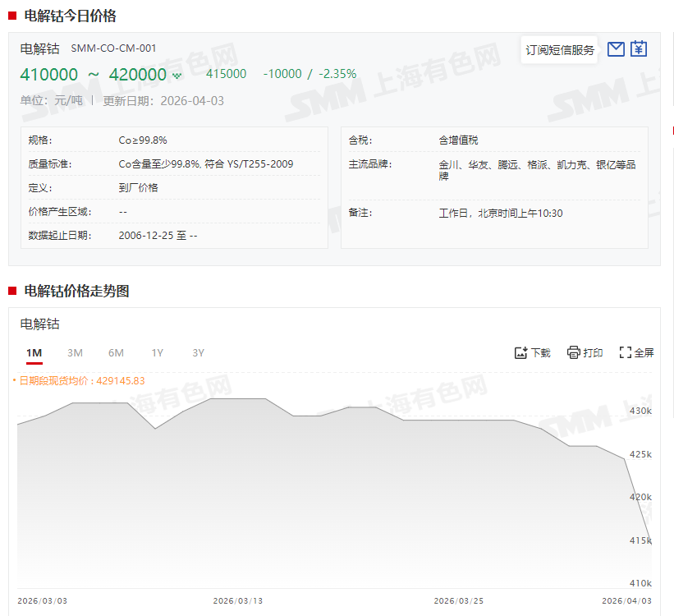Switch chart range to 3M

pyautogui.click(x=75, y=352)
